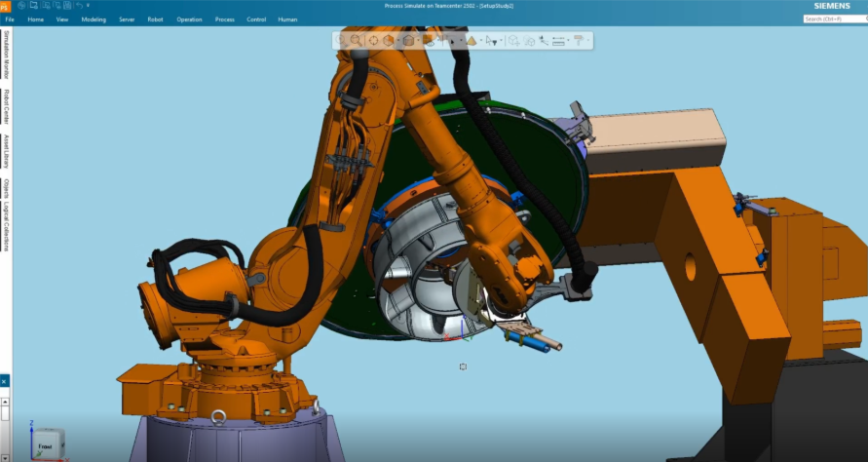Click the undo arrow in quick access toolbar
868x462 pixels.
coord(77,6)
